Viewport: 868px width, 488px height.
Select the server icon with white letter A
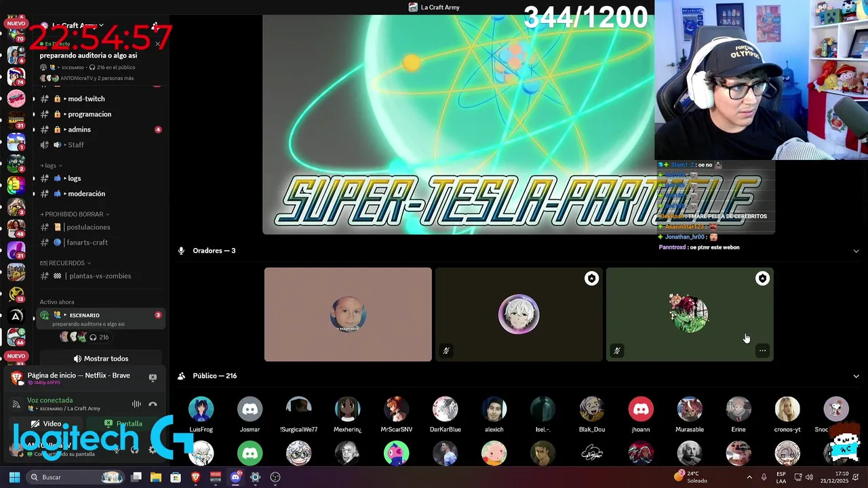pos(16,315)
